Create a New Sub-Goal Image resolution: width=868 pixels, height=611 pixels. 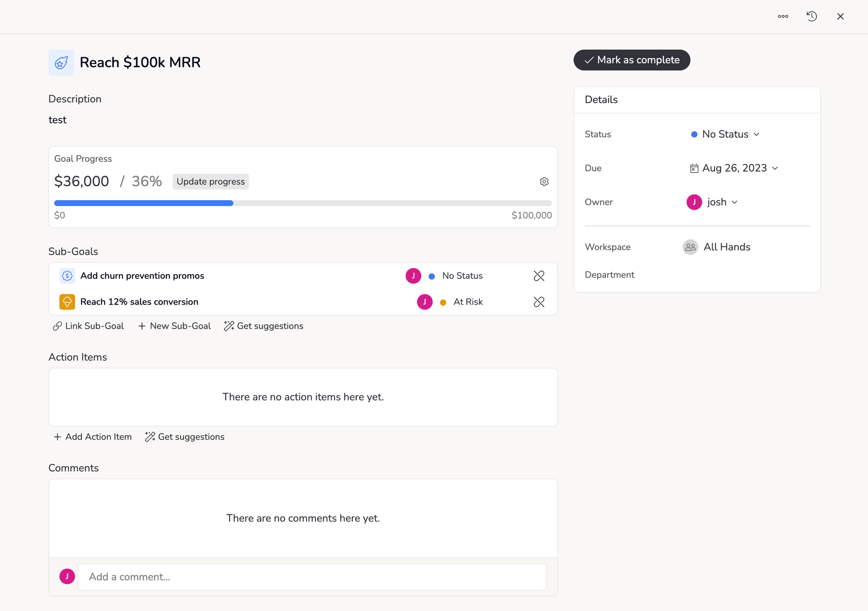pos(174,326)
